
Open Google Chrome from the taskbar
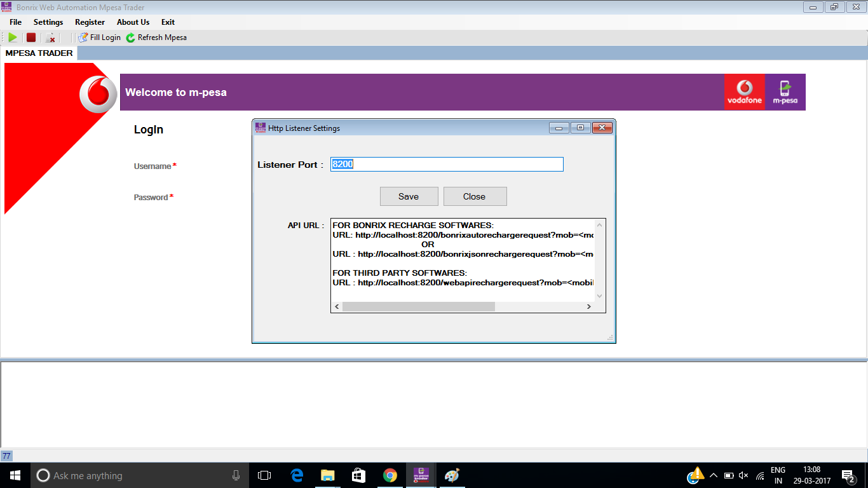[x=390, y=475]
